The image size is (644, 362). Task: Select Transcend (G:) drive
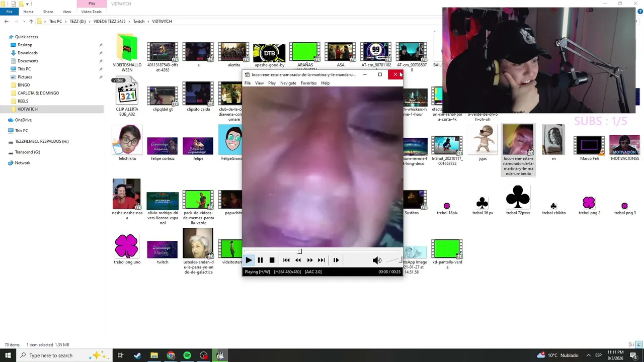tap(27, 152)
